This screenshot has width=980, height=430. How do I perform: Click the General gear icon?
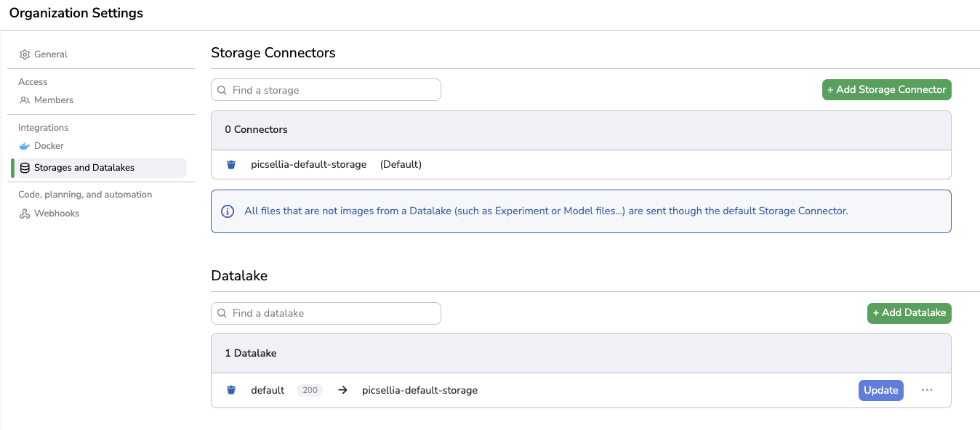point(25,54)
